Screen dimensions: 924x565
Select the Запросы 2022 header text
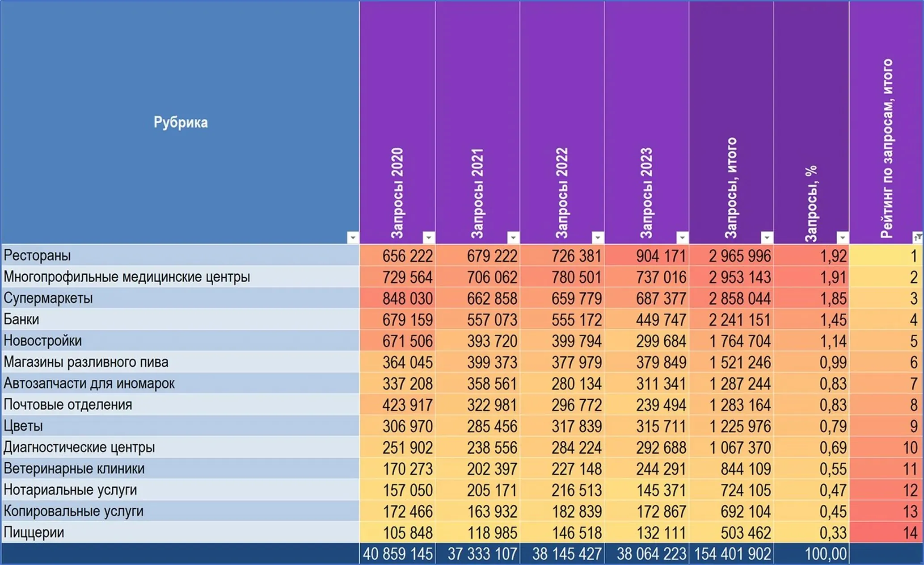561,193
